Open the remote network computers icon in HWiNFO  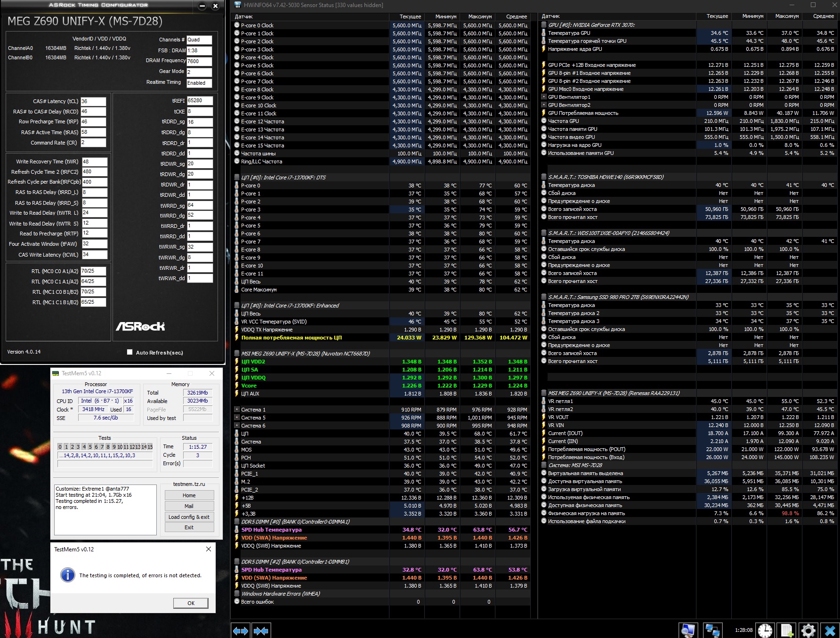click(712, 630)
